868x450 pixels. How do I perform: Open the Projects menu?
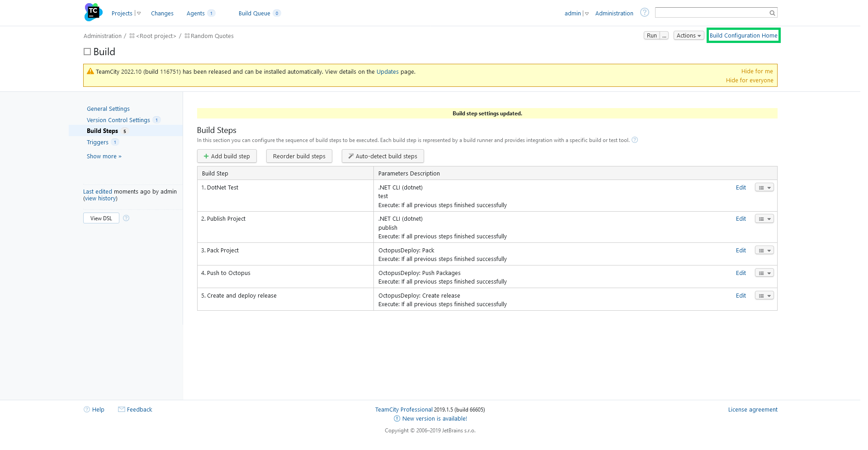(x=122, y=14)
